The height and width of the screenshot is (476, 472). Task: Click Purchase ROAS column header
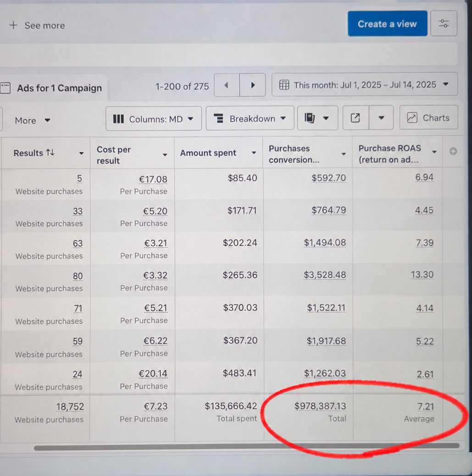390,154
